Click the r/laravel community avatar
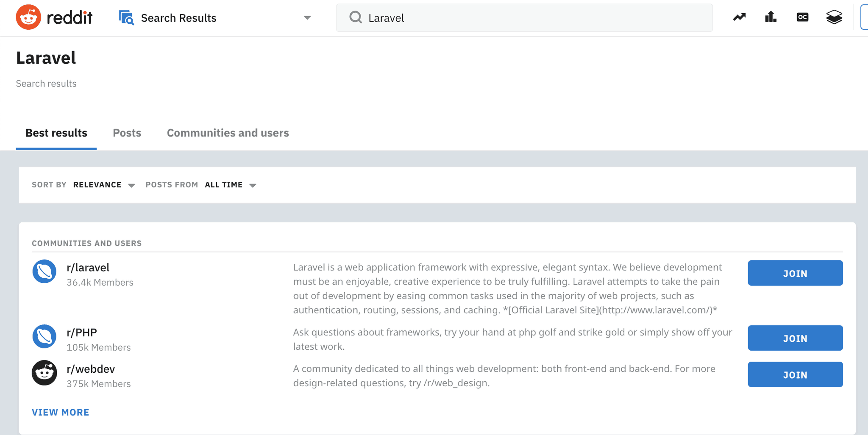 point(44,272)
